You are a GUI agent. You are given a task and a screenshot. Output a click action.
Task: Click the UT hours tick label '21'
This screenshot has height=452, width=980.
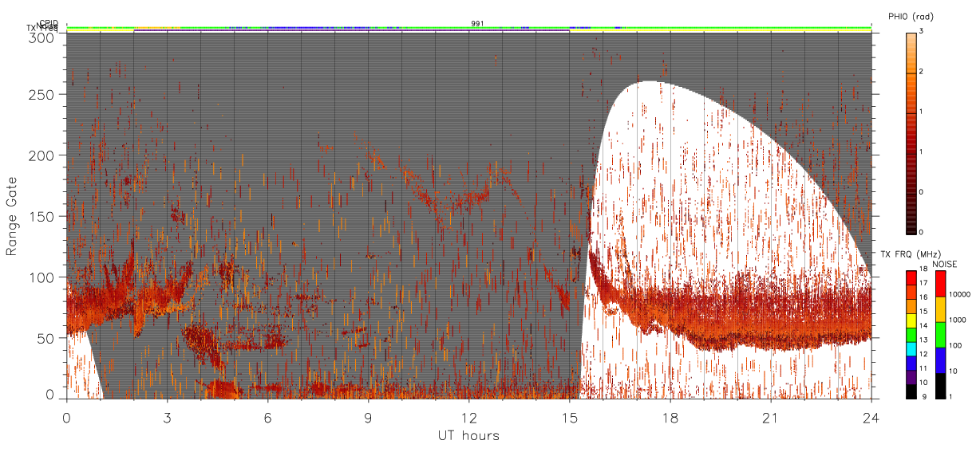[771, 418]
